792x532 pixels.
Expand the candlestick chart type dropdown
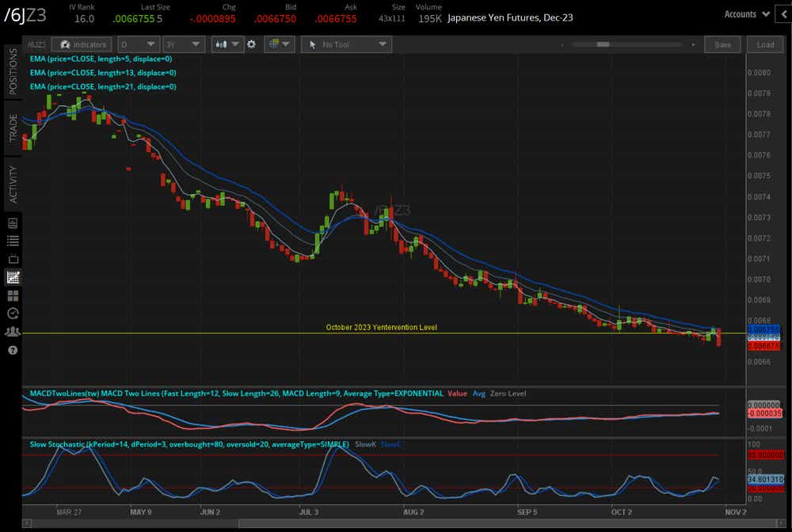click(227, 45)
